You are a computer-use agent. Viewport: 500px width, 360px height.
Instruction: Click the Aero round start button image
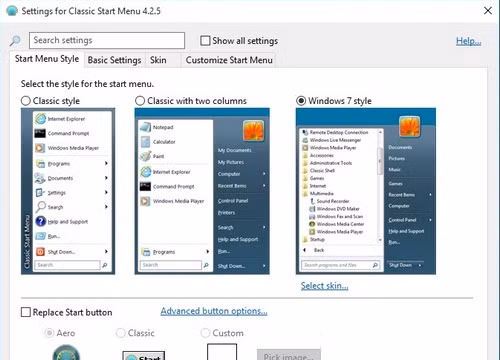(x=66, y=353)
